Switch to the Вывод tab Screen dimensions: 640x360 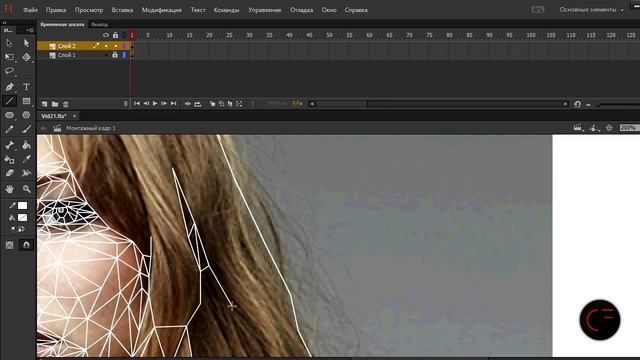click(x=100, y=24)
